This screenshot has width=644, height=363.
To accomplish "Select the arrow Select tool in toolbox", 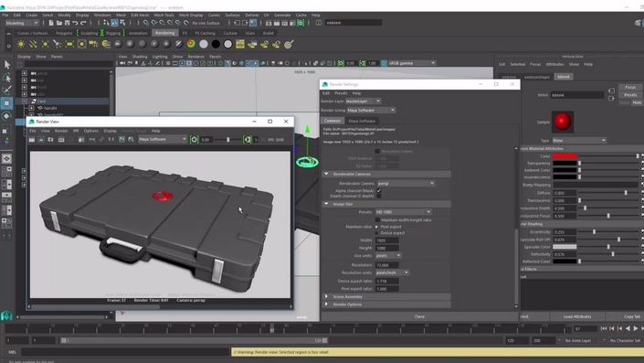I will click(x=7, y=65).
